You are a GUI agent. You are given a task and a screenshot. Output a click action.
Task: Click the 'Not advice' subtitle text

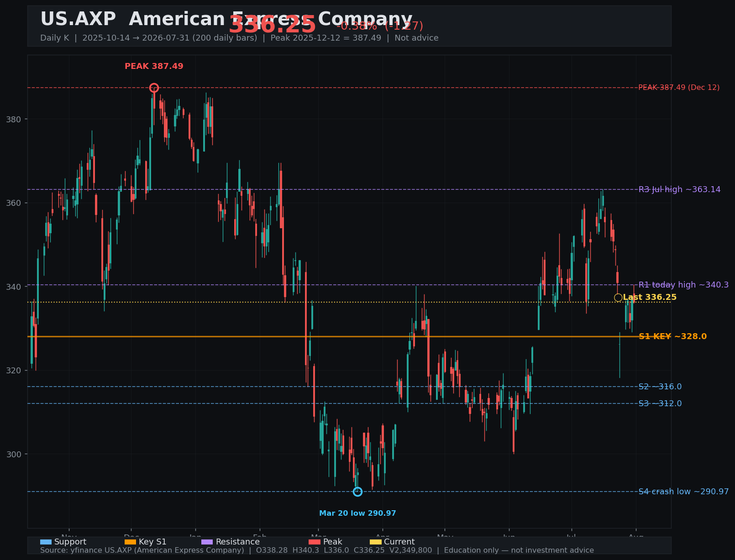(x=416, y=38)
